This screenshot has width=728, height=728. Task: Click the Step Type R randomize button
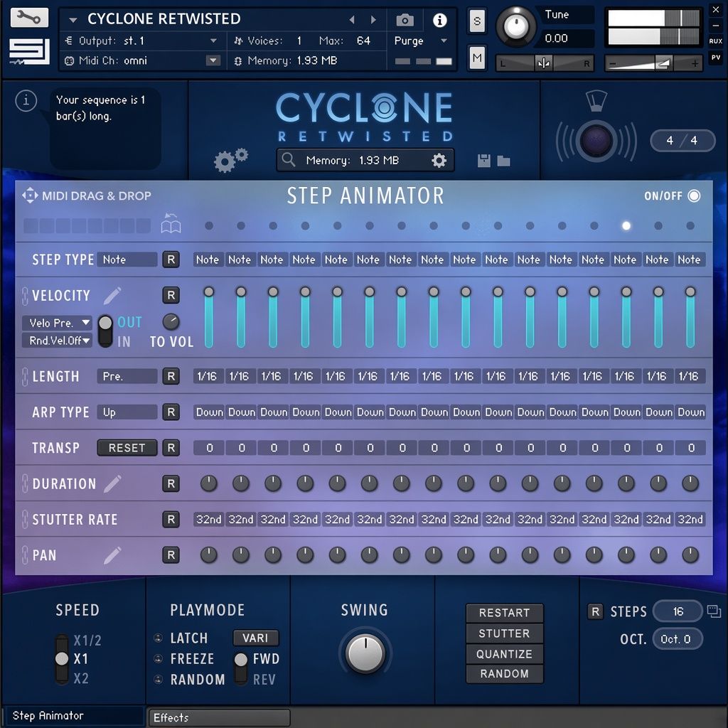(x=171, y=259)
